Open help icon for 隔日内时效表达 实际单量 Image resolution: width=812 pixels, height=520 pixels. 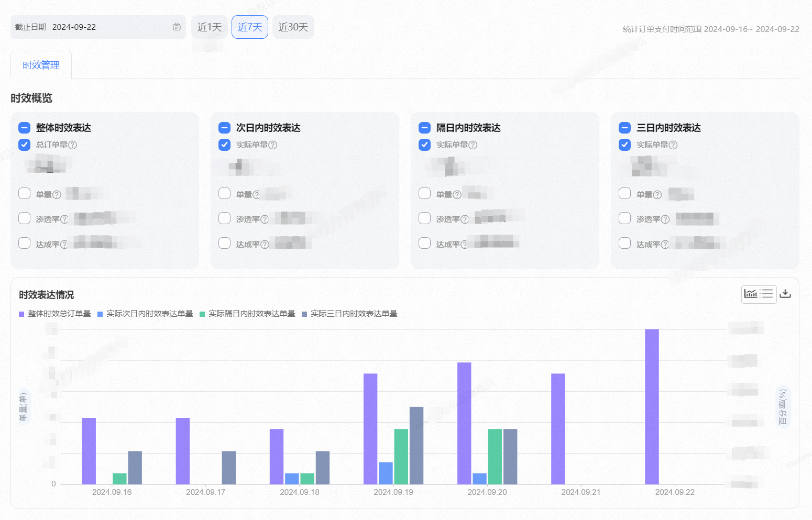click(473, 145)
